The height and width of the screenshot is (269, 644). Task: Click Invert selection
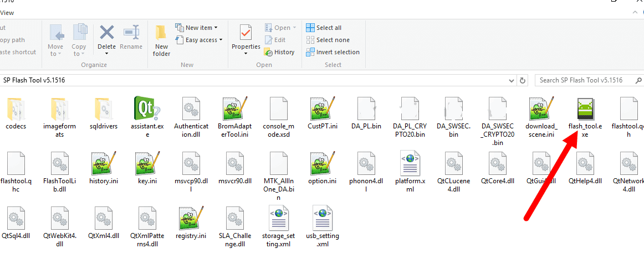(x=333, y=52)
